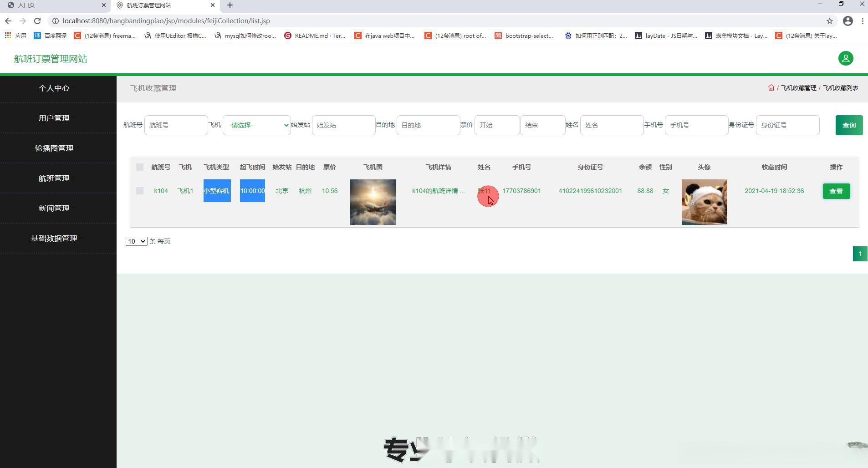This screenshot has width=868, height=468.
Task: Focus the 始发站 input field
Action: [343, 125]
